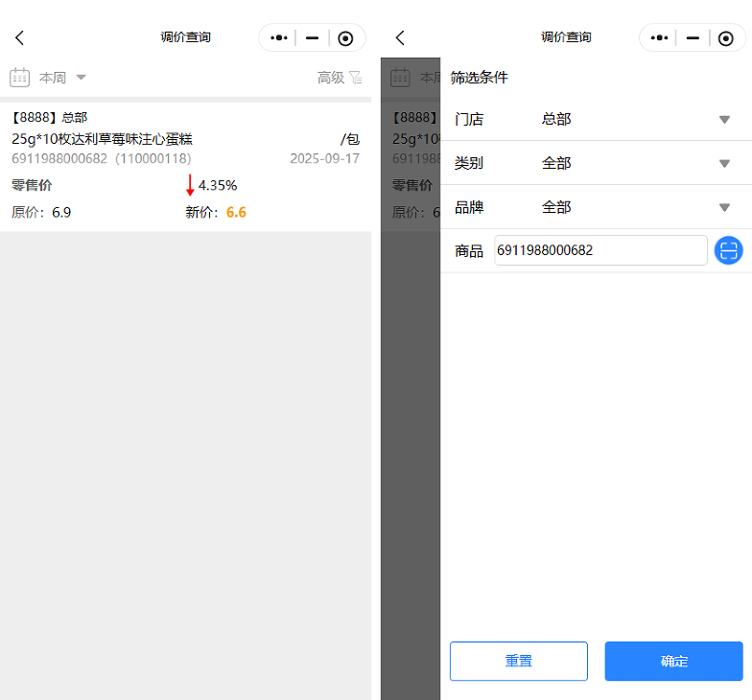Click the blue barcode scan icon

[729, 251]
